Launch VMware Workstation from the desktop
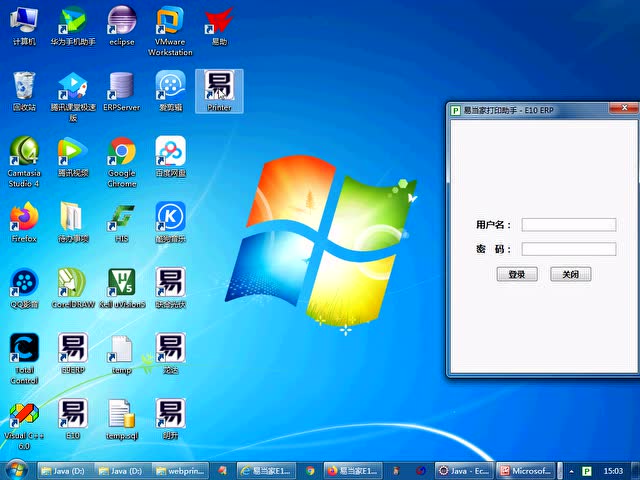640x480 pixels. coord(170,31)
